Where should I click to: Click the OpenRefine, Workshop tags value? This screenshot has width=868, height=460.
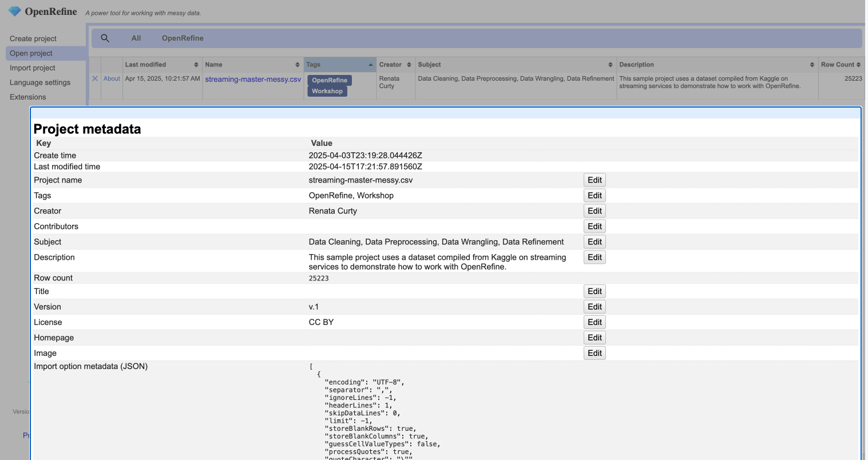351,195
